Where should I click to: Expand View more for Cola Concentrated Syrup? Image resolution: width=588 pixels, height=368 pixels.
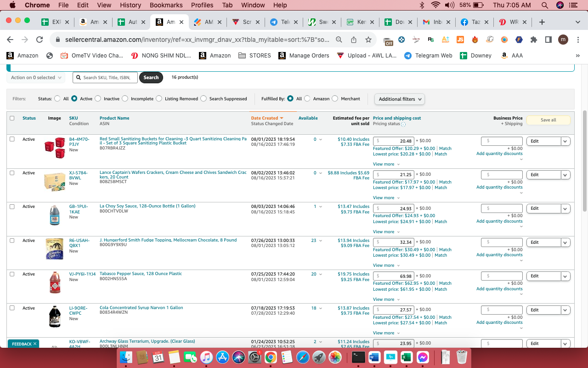pos(386,333)
